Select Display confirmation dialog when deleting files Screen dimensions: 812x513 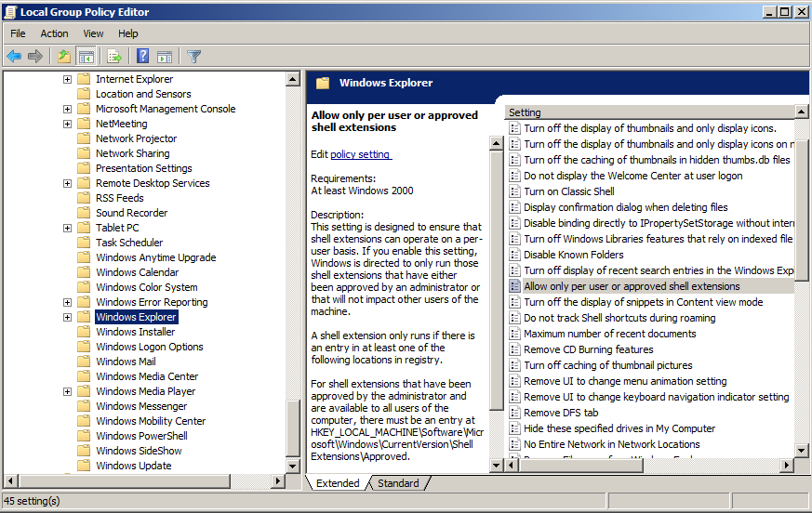click(x=626, y=207)
